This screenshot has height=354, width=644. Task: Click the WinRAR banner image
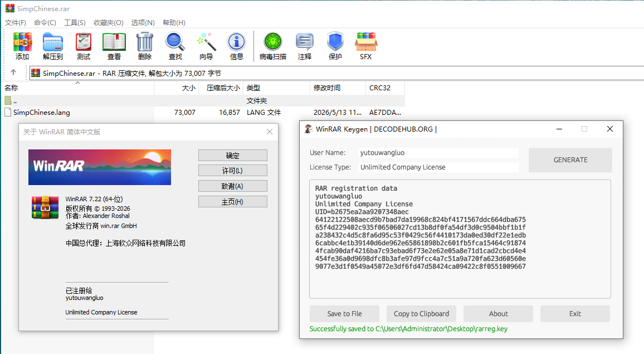click(x=100, y=167)
